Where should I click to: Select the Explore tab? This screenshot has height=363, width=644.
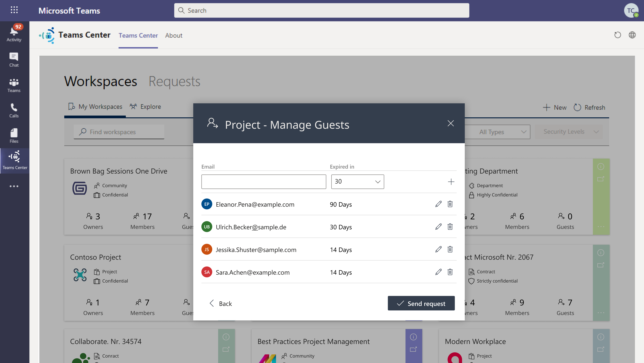point(145,107)
